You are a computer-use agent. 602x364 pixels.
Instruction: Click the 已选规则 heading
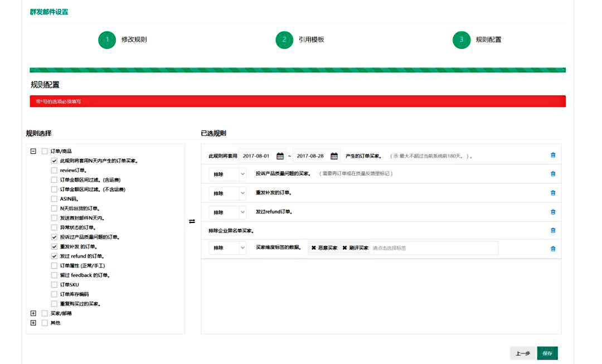point(213,133)
